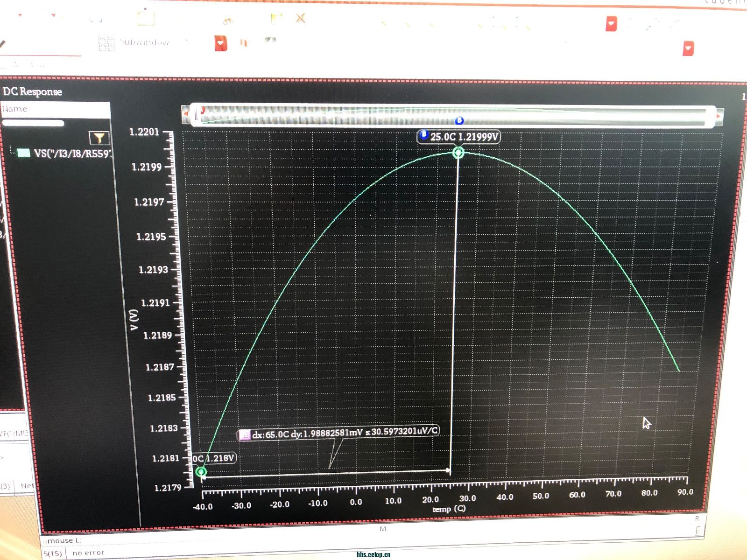747x560 pixels.
Task: Click the legend panel horizontal scrollbar
Action: pyautogui.click(x=33, y=123)
